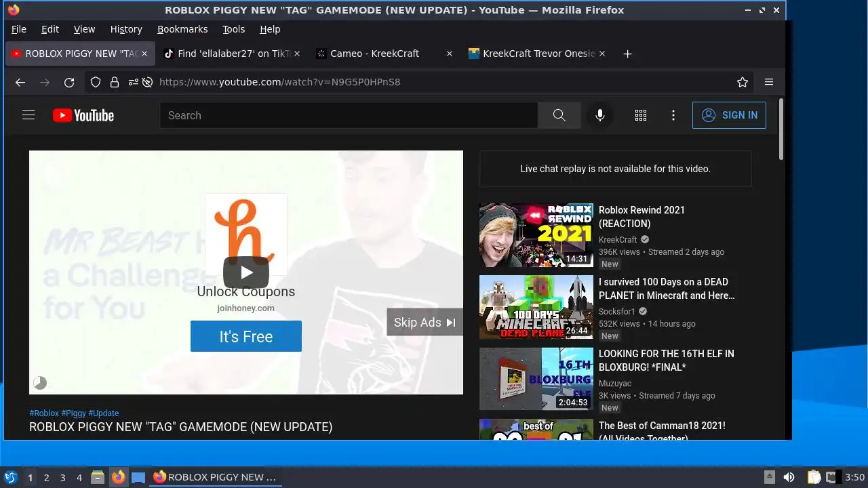Close the Cameo - KreekCraft tab
This screenshot has height=488, width=868.
[x=450, y=54]
